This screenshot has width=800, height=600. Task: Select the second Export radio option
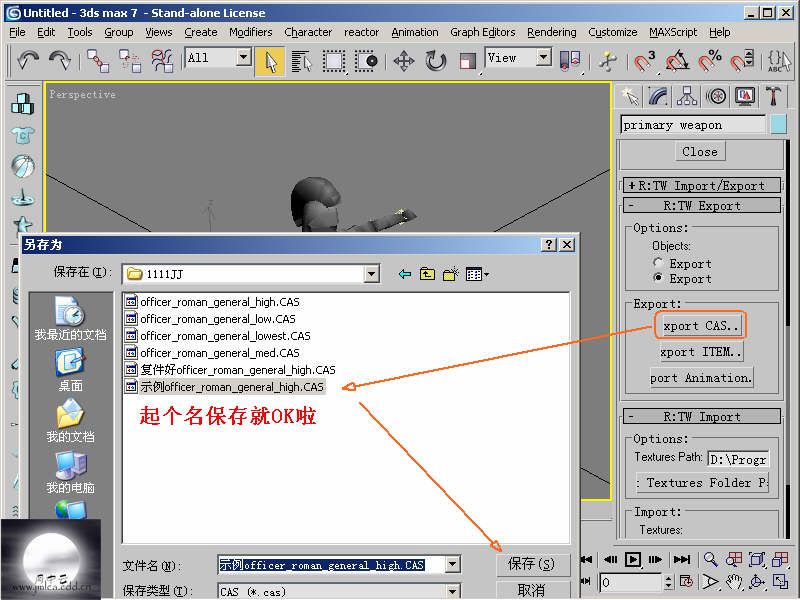click(x=658, y=277)
